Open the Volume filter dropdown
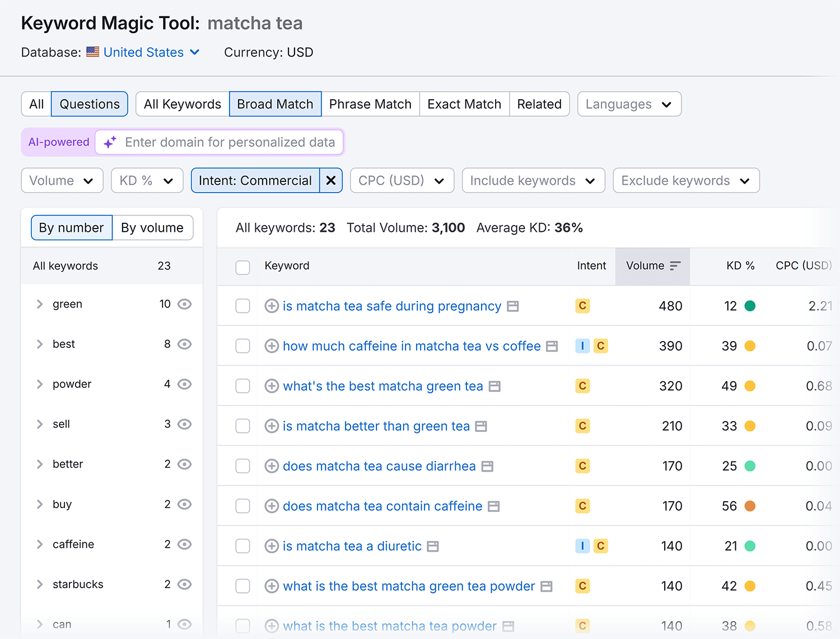Viewport: 840px width, 639px height. (62, 180)
